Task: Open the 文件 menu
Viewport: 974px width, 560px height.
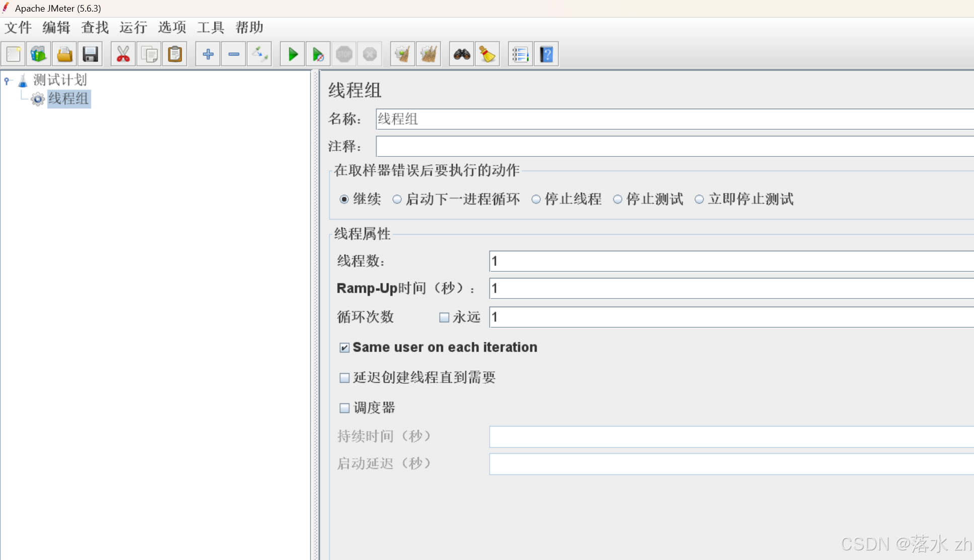Action: 18,27
